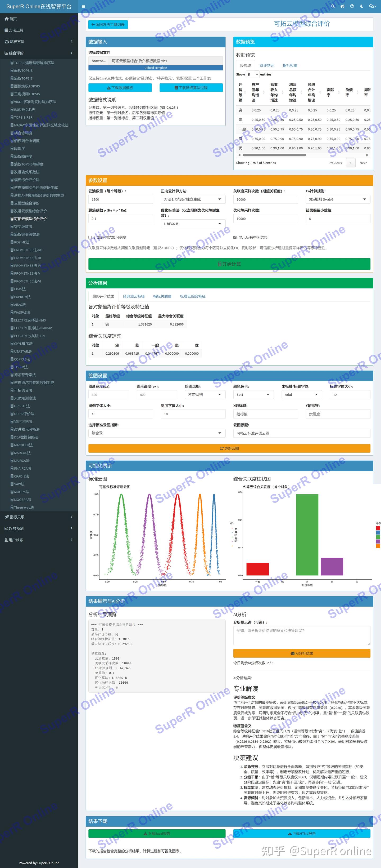Toggle the sidebar with the hamburger icon
The width and height of the screenshot is (381, 868).
pos(83,6)
